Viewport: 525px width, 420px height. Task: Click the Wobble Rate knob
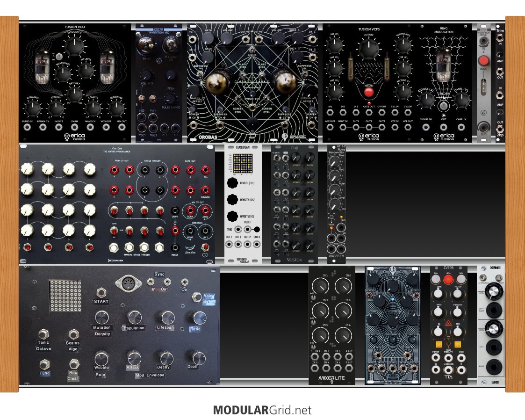click(101, 358)
